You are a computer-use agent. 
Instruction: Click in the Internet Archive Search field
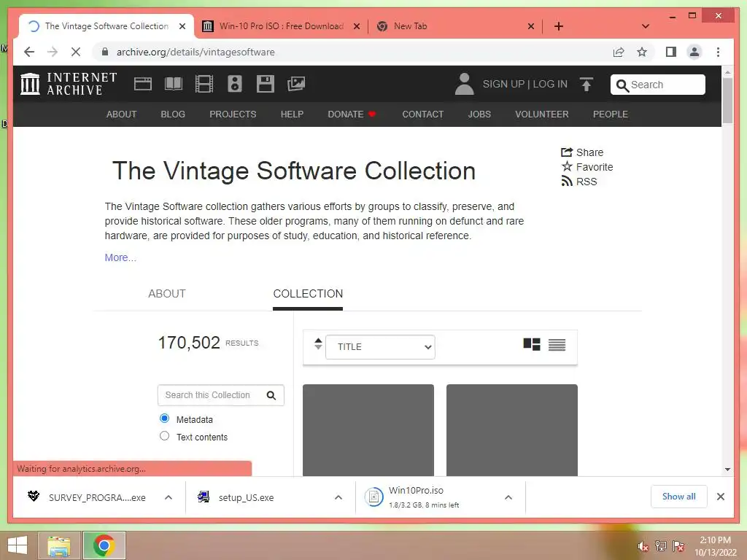pyautogui.click(x=657, y=85)
